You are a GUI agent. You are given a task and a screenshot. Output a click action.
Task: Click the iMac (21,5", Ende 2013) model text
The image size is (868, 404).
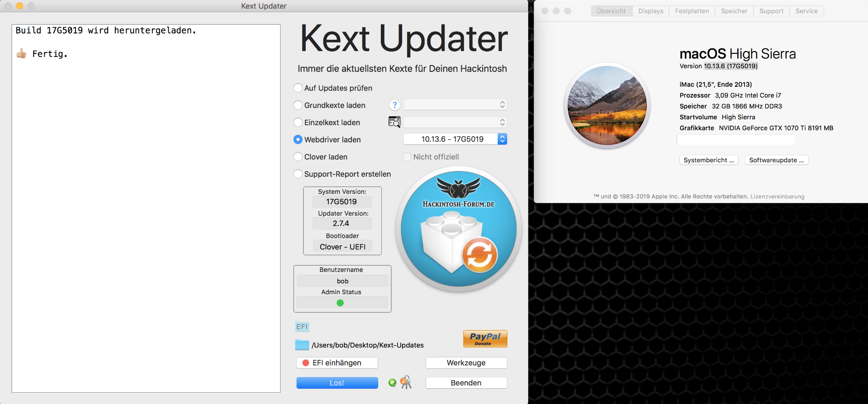(x=716, y=85)
